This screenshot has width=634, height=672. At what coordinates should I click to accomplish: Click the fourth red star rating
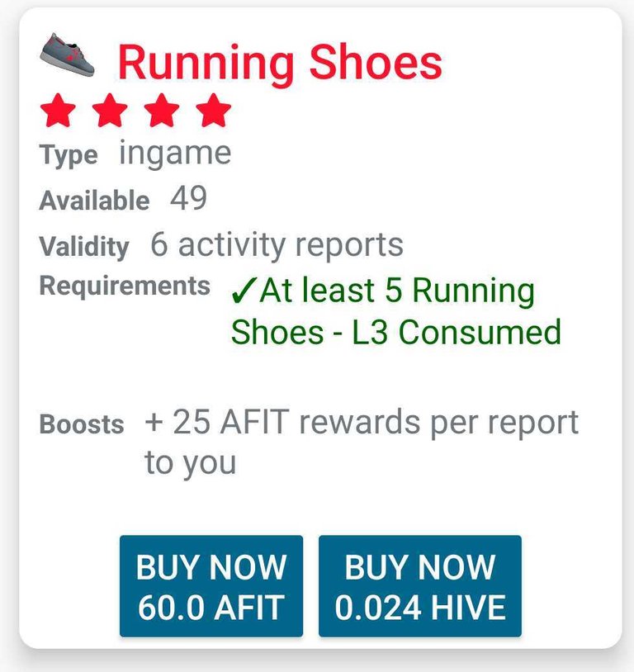point(214,110)
